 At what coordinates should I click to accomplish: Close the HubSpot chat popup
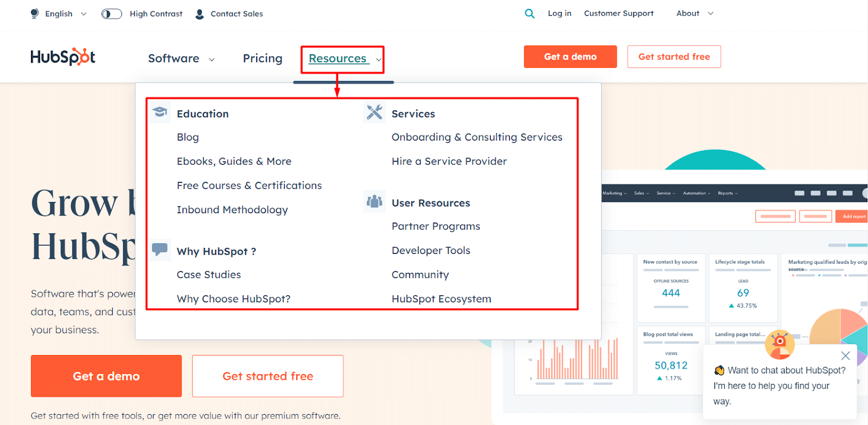[x=845, y=356]
